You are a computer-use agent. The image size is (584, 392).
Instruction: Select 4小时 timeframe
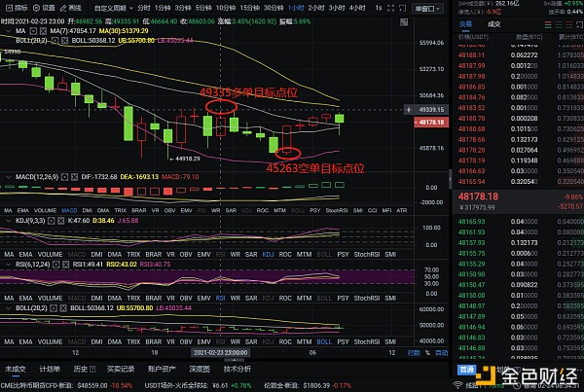tap(357, 8)
